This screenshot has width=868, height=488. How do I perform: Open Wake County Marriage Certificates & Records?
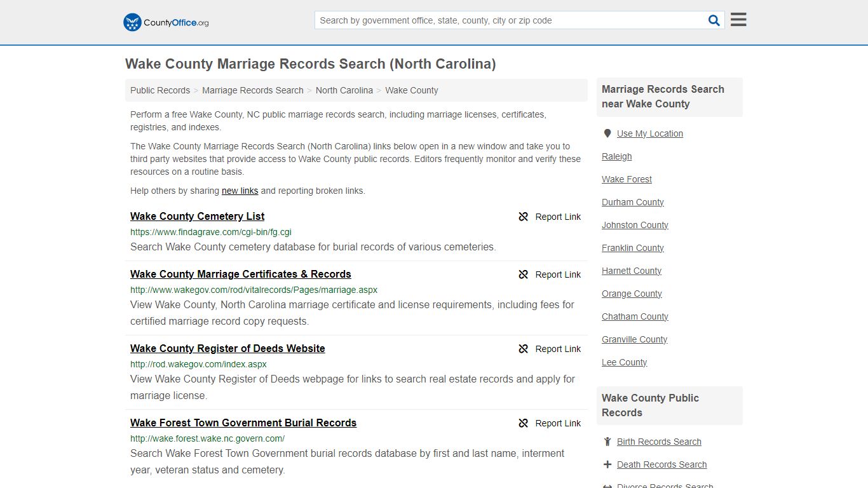(241, 274)
